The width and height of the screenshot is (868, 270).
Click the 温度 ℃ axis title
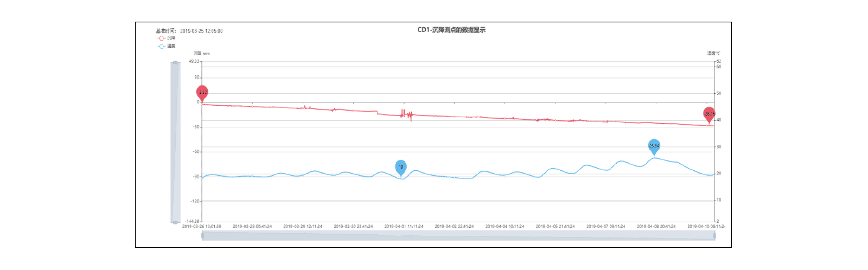713,54
